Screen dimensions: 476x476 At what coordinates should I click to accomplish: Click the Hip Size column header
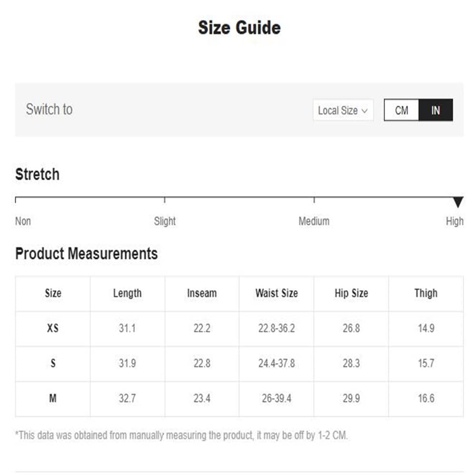click(x=352, y=293)
